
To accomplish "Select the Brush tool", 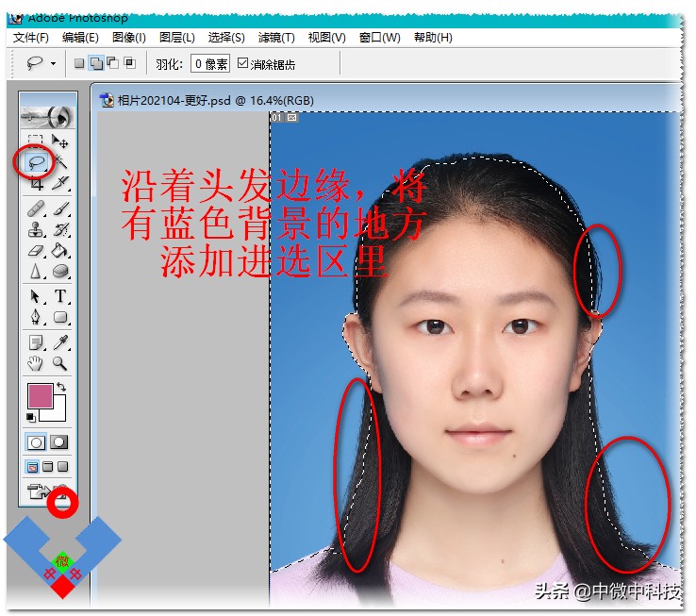I will coord(60,208).
